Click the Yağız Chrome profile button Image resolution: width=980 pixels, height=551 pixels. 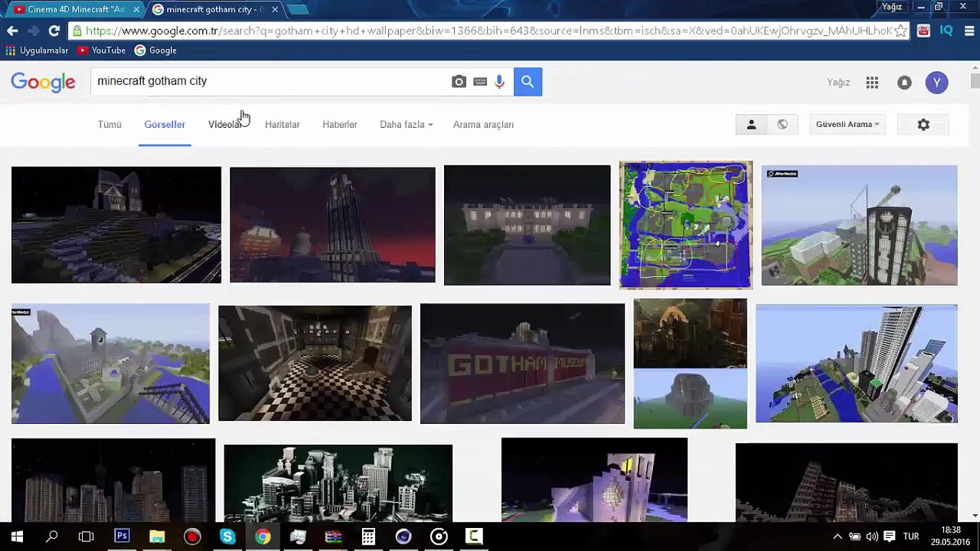point(892,7)
